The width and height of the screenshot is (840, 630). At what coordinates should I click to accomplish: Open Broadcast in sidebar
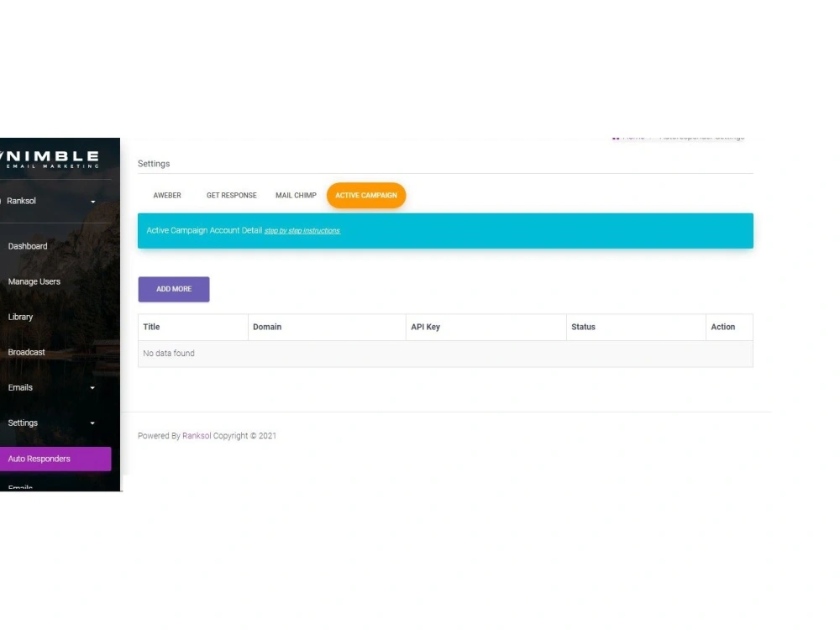pyautogui.click(x=26, y=353)
